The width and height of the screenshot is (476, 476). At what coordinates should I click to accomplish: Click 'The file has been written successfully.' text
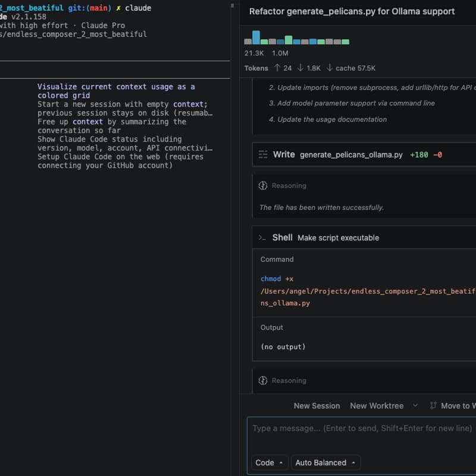[321, 207]
